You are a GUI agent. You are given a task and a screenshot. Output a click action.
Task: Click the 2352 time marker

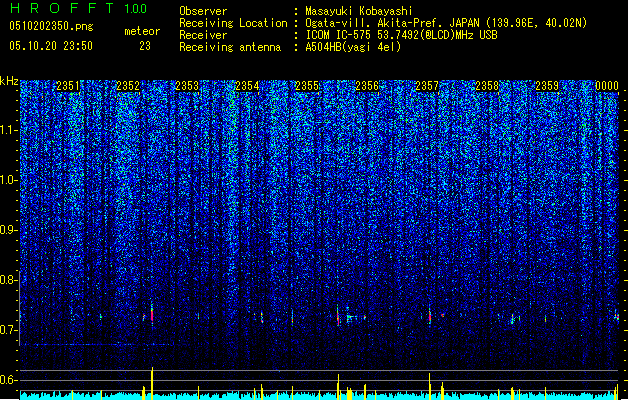(128, 86)
